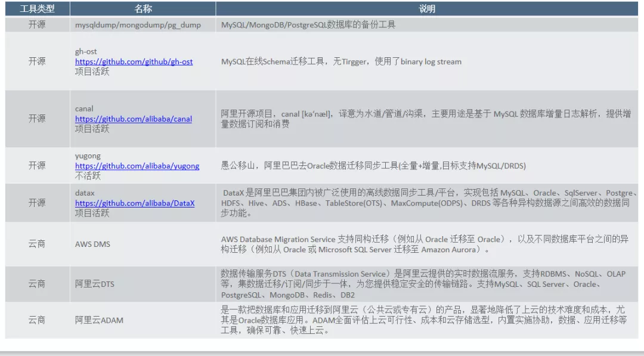Open the github.com/alibaba/canal link
Image resolution: width=644 pixels, height=356 pixels.
(134, 119)
